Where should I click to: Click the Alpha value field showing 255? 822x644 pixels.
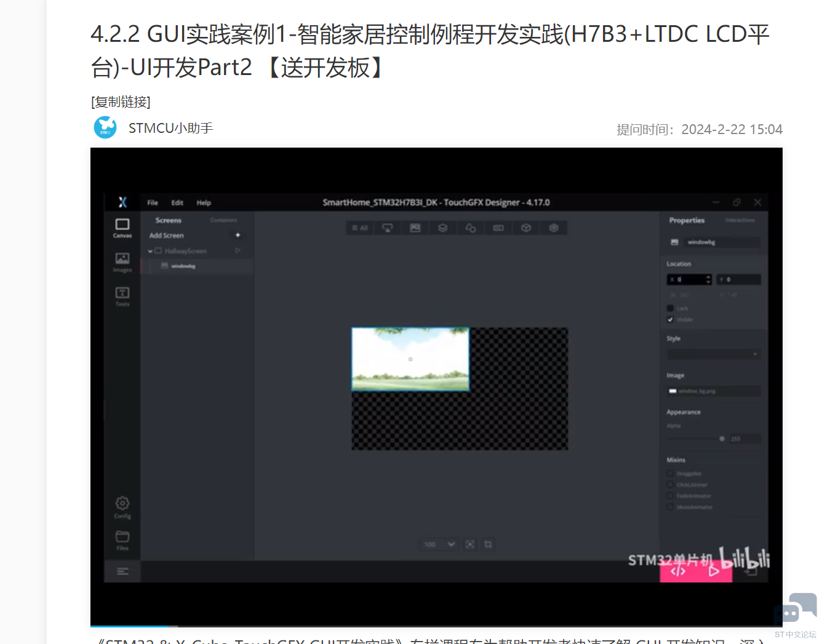pos(744,439)
